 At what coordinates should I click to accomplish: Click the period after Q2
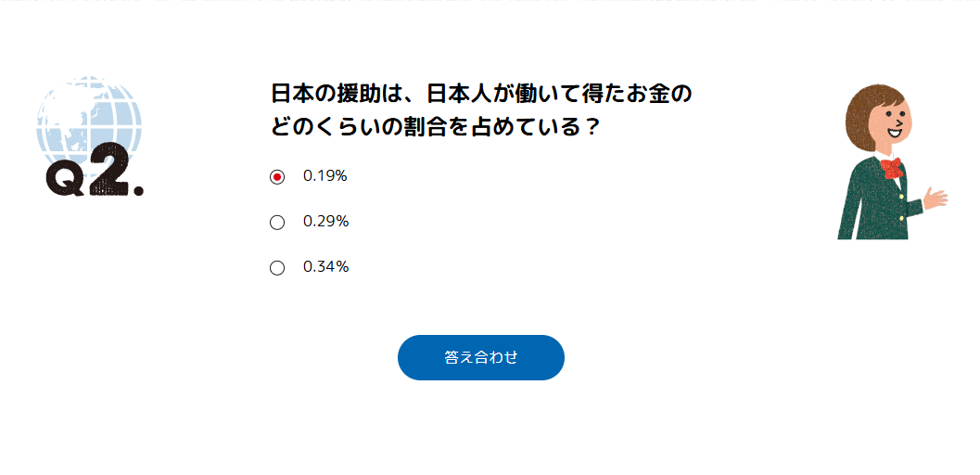coord(139,191)
